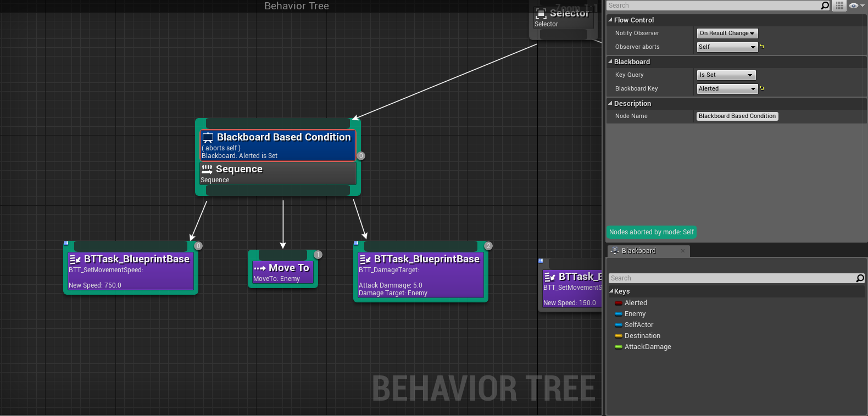Click the Sequence composite node icon

pyautogui.click(x=207, y=170)
